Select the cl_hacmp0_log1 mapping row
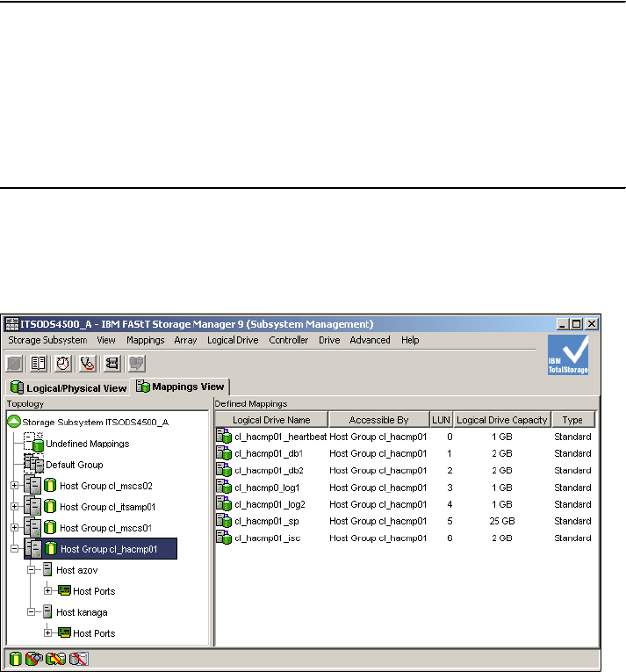This screenshot has height=672, width=626. [x=404, y=488]
